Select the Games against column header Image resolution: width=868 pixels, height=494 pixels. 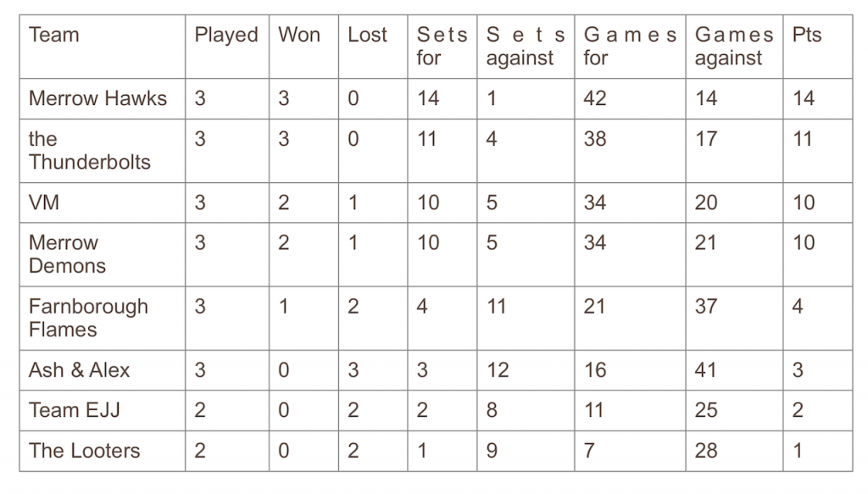(x=734, y=47)
